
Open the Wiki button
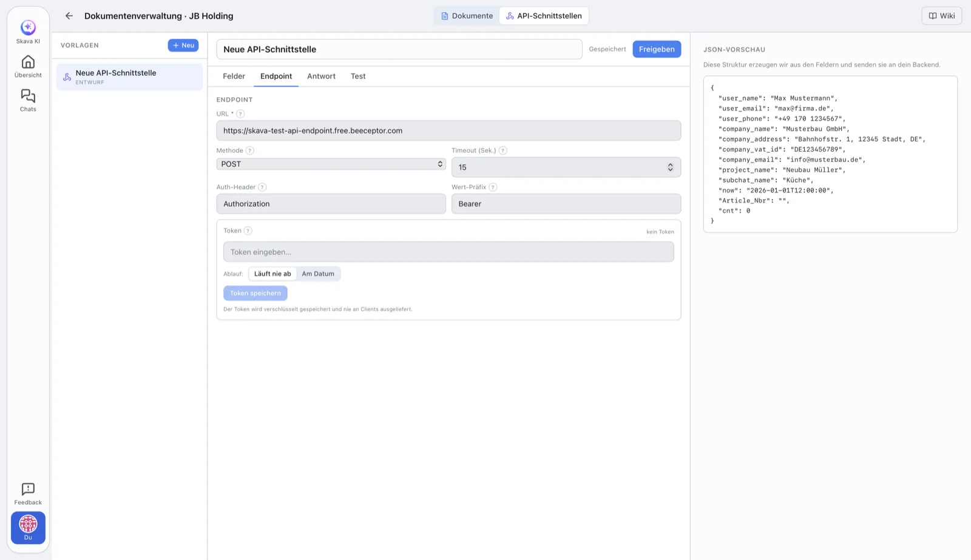[x=942, y=16]
